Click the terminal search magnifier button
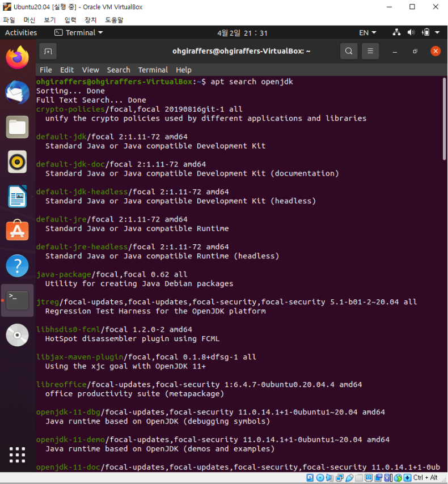448x484 pixels. (x=349, y=51)
